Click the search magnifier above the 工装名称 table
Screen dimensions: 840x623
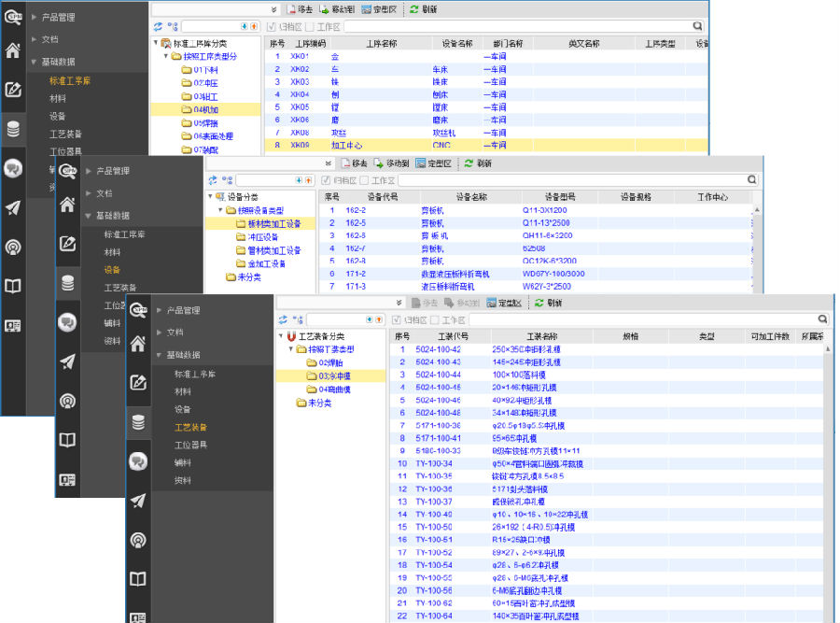[x=823, y=319]
